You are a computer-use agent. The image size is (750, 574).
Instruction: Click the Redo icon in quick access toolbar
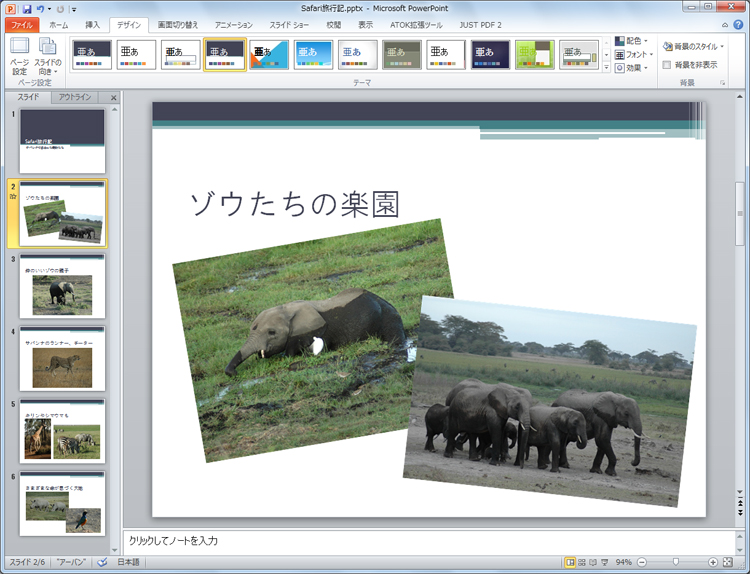(60, 9)
